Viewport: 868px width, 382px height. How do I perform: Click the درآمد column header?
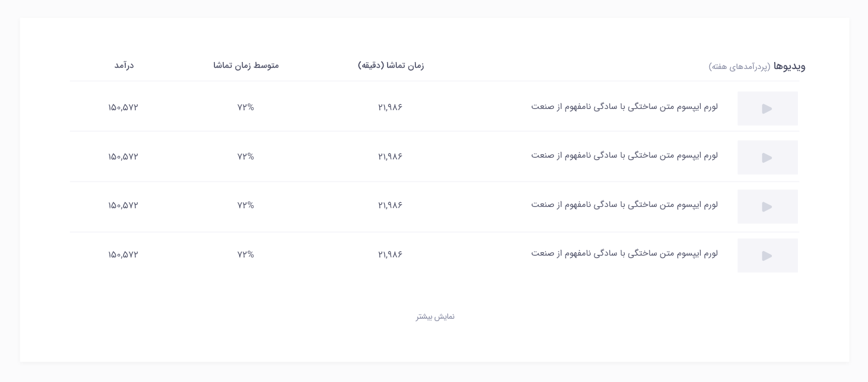(124, 66)
